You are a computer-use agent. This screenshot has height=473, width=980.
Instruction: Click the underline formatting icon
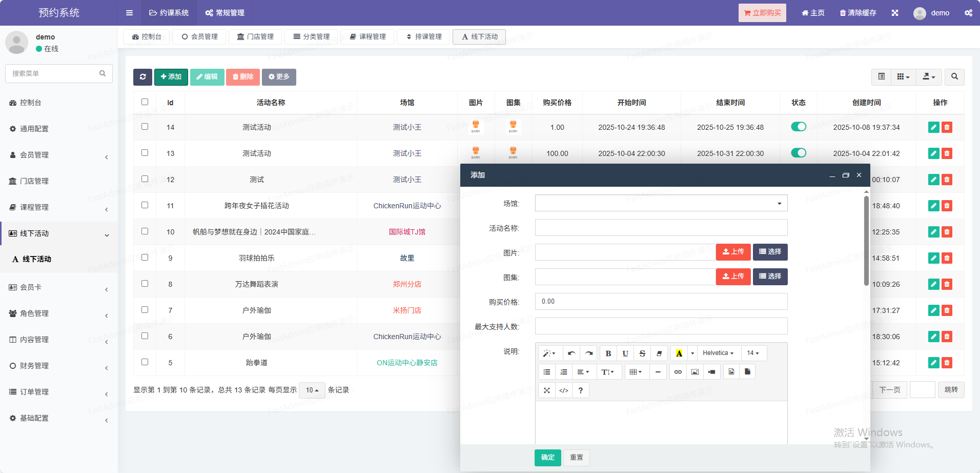625,353
